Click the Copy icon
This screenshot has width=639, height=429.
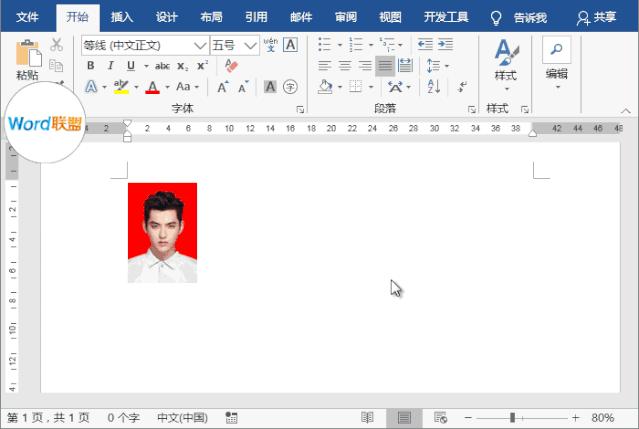pos(56,65)
